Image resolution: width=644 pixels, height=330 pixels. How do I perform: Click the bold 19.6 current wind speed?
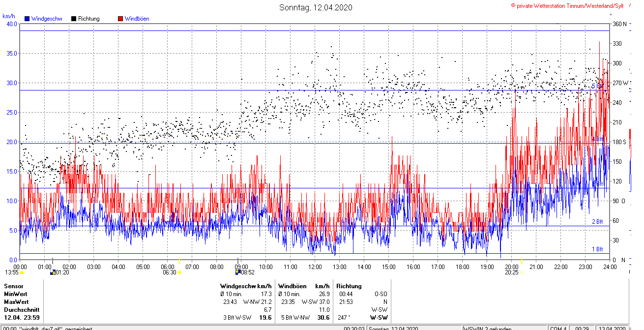point(265,318)
